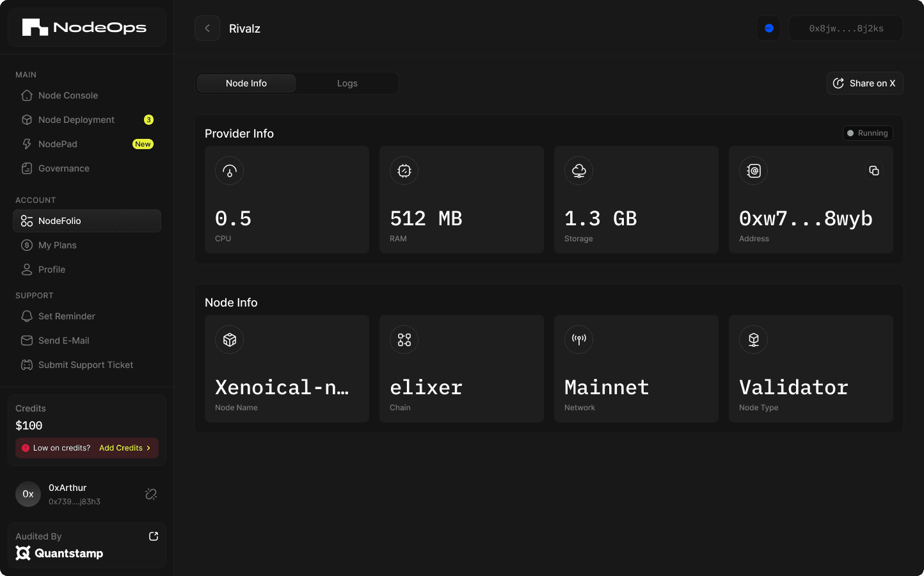Open Node Console
Screen dimensions: 924x576
pyautogui.click(x=87, y=95)
